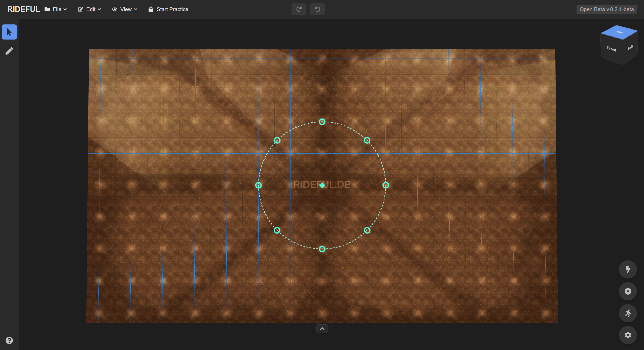
Task: Select the pencil drawing tool
Action: [9, 51]
